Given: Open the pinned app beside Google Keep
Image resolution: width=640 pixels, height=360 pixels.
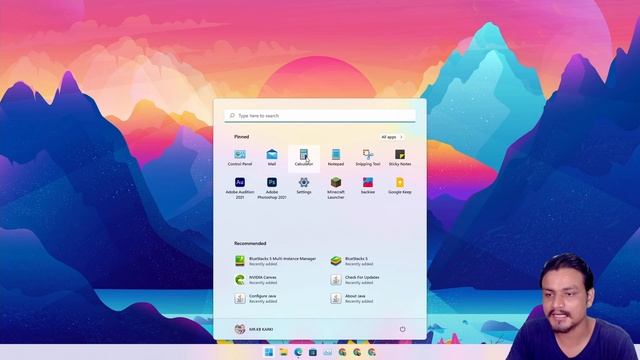Looking at the screenshot, I should (x=368, y=186).
